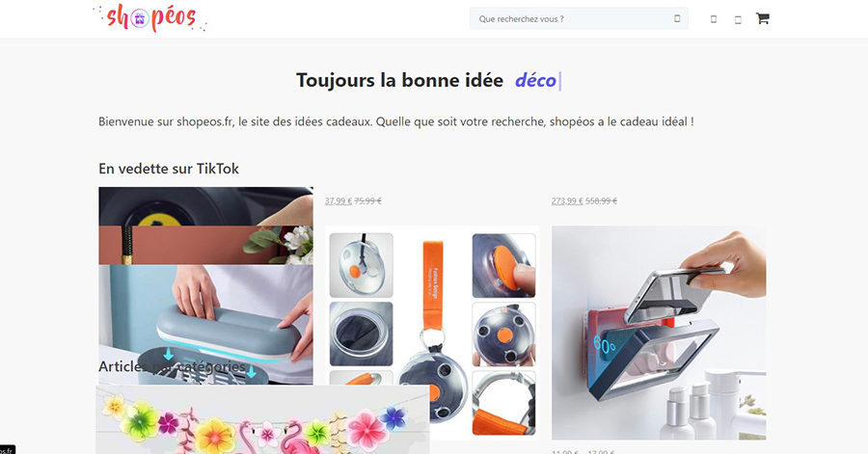
Task: Click the crossed-out 75,99 € price
Action: 367,201
